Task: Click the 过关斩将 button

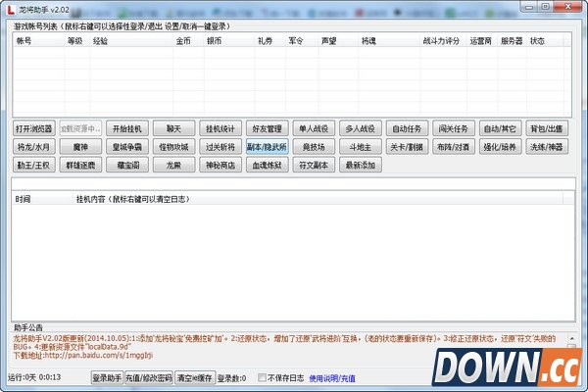Action: tap(220, 147)
